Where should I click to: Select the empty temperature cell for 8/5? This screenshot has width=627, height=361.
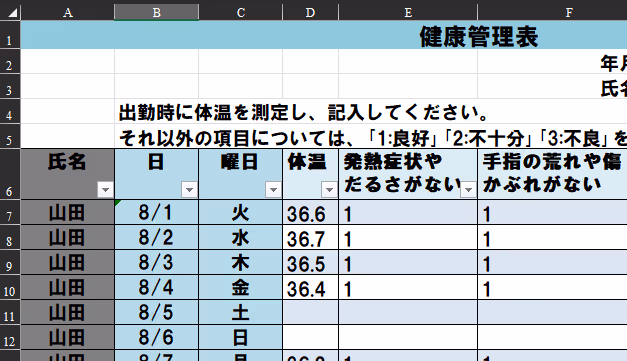[311, 312]
